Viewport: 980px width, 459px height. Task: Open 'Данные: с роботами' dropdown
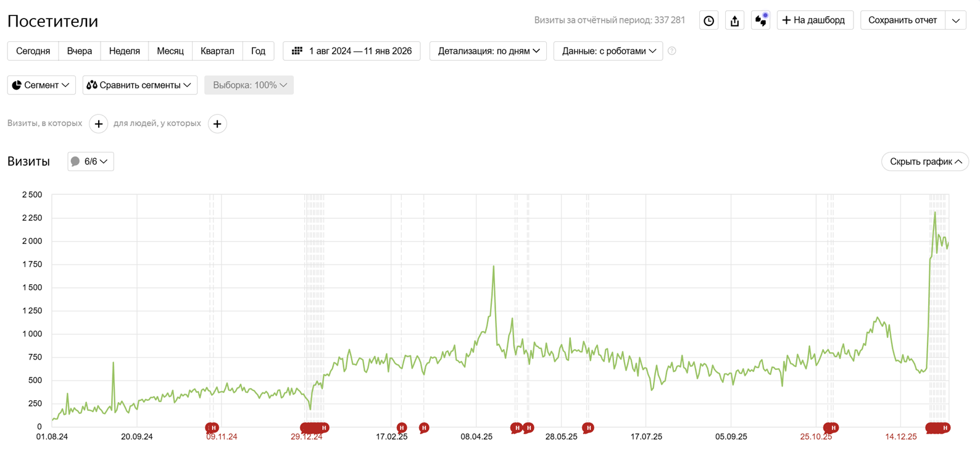pos(608,51)
